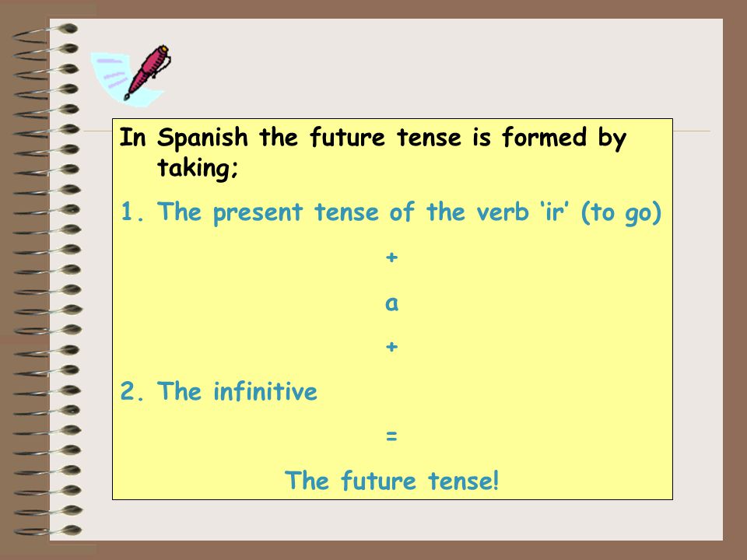The width and height of the screenshot is (747, 560).
Task: Click the number '1.' list marker
Action: [x=132, y=212]
